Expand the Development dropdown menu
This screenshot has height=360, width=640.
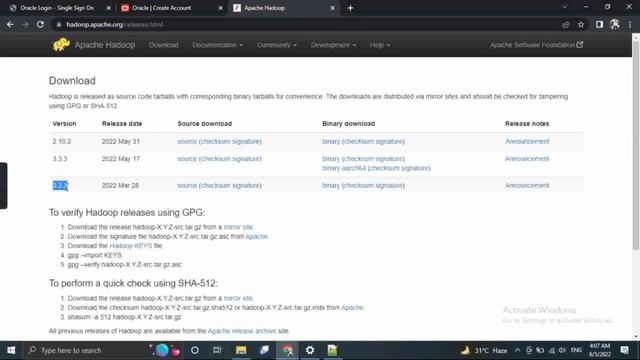click(x=333, y=45)
